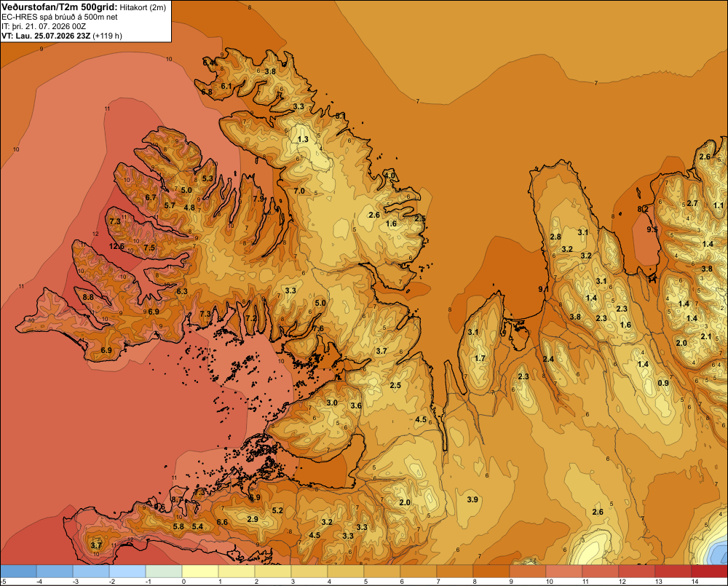Select the legend swatch between -5 and -4
728x586 pixels.
pyautogui.click(x=19, y=571)
